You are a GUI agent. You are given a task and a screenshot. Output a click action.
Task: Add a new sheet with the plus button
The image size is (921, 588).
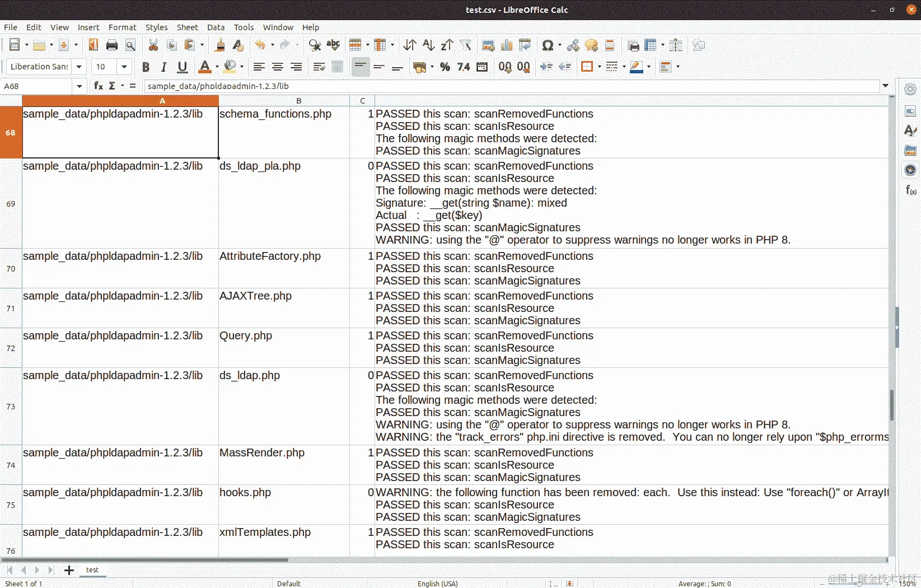(x=69, y=570)
